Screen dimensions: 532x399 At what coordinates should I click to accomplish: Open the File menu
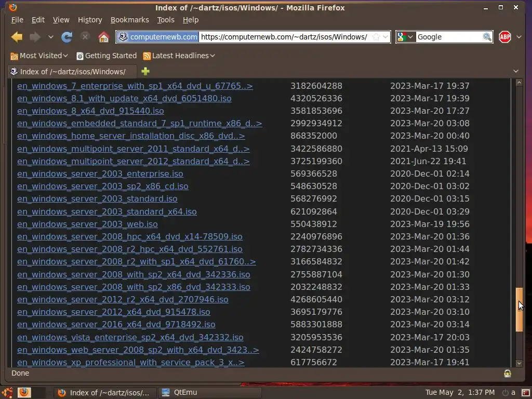tap(17, 20)
